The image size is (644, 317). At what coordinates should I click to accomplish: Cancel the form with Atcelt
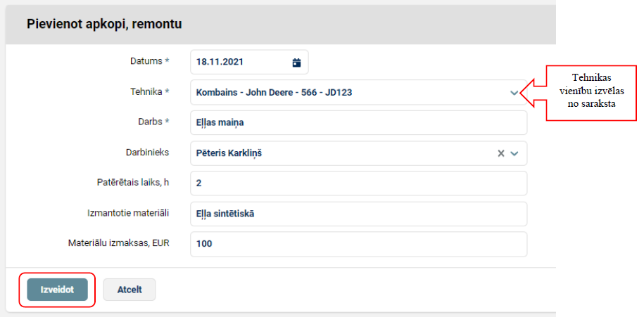[x=130, y=290]
